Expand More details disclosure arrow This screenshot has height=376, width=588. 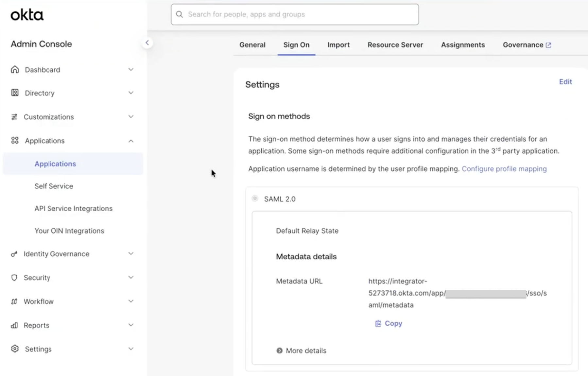[x=279, y=350]
